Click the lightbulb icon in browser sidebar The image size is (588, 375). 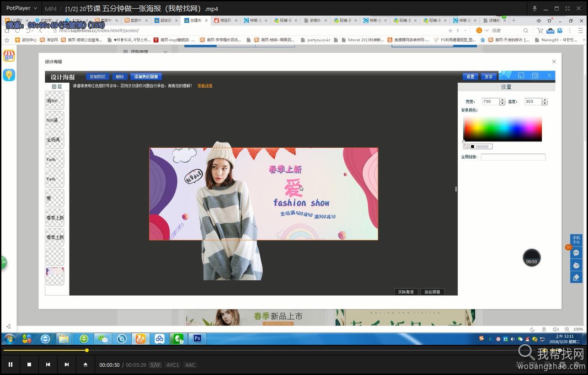click(x=9, y=75)
